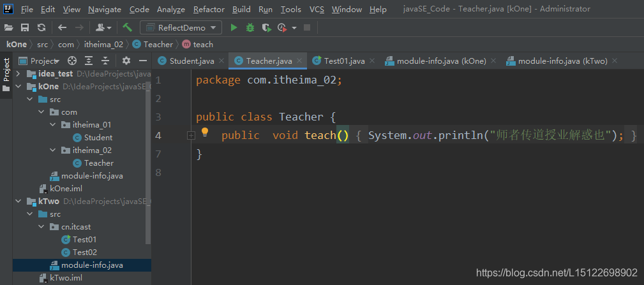Select the Student class in tree
The image size is (644, 285).
(x=93, y=137)
